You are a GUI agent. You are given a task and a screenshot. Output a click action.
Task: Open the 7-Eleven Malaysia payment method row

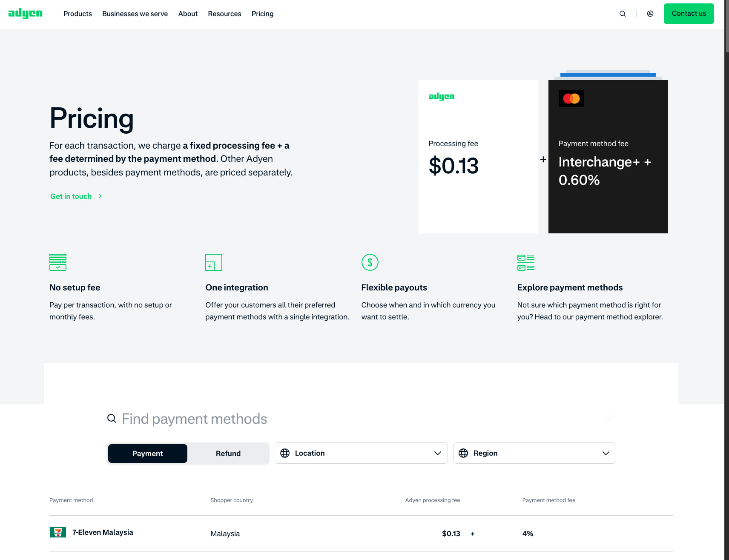[361, 533]
